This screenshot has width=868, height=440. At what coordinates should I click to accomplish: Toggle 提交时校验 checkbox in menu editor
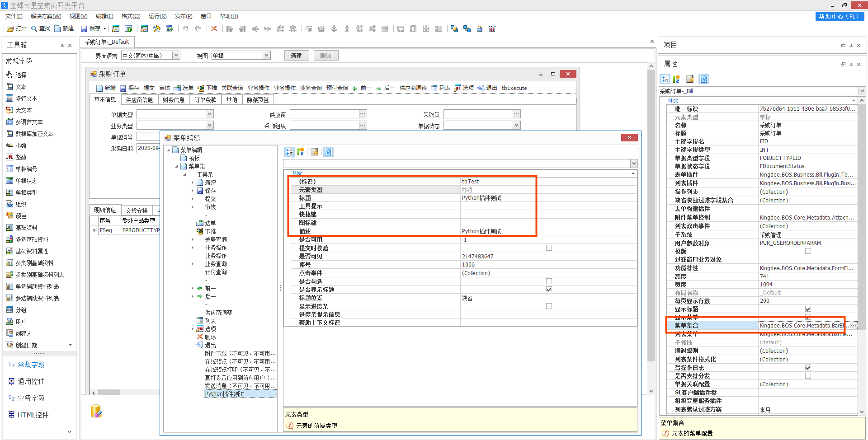point(549,248)
